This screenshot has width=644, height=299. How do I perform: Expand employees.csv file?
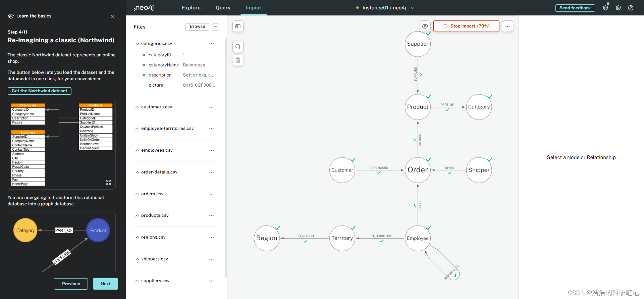point(137,150)
